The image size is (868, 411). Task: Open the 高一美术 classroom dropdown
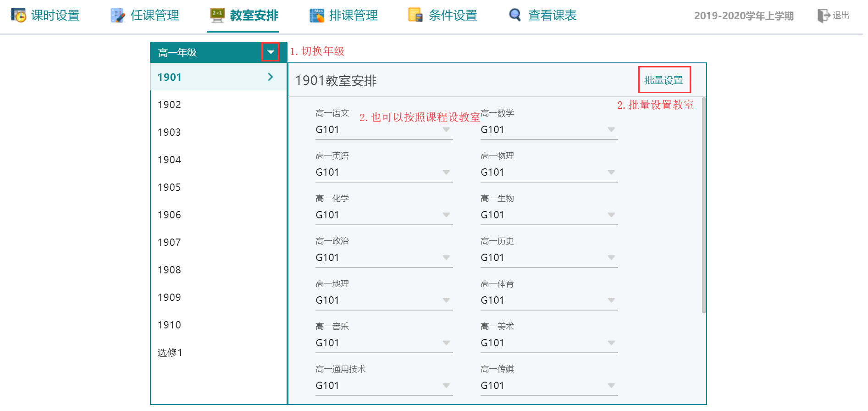(549, 343)
